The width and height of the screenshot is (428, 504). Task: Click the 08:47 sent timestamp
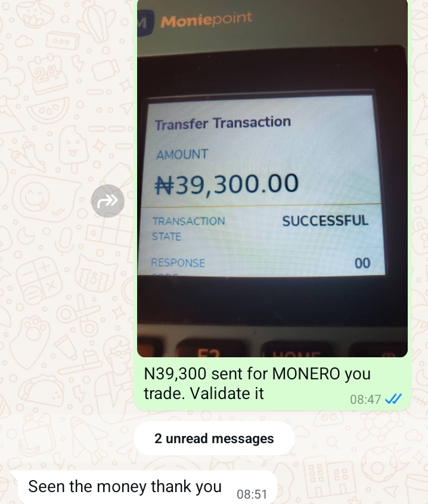(365, 400)
